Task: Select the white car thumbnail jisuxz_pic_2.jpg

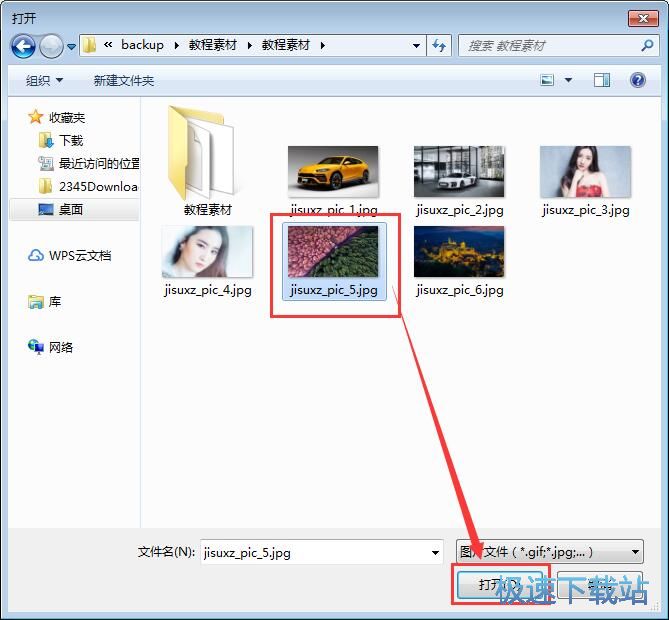Action: coord(459,172)
